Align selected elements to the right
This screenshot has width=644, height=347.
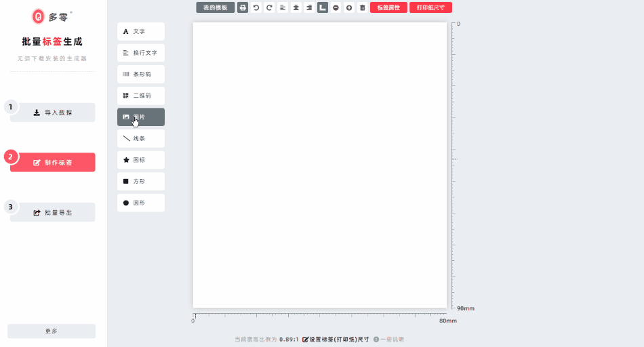(x=309, y=8)
